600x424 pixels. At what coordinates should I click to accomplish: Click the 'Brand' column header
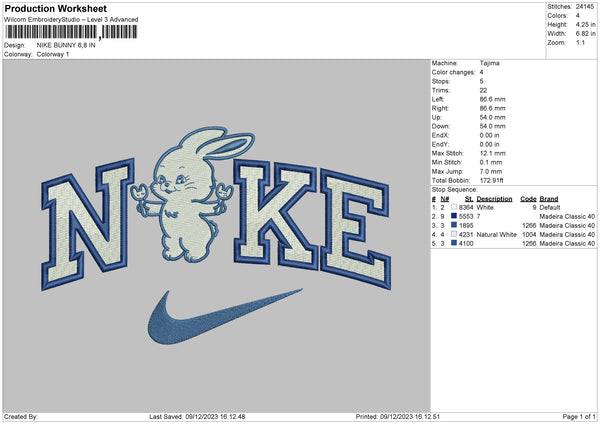(549, 199)
